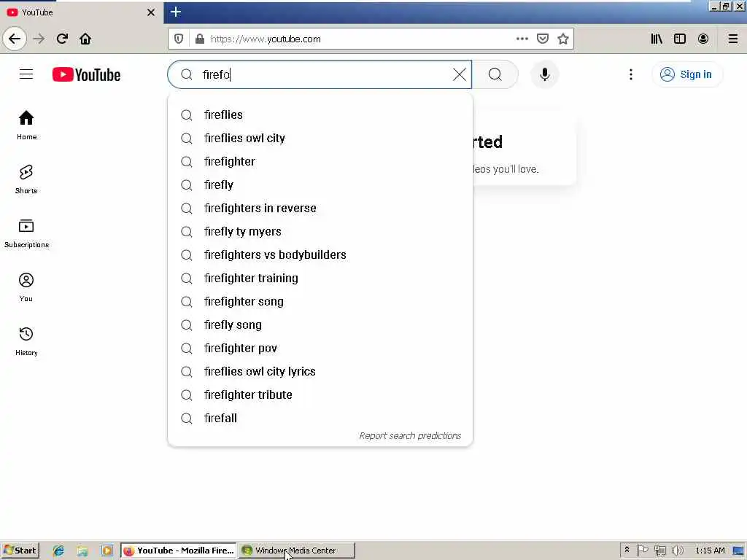The image size is (747, 560).
Task: Choose 'firefighter training' suggestion
Action: click(320, 278)
